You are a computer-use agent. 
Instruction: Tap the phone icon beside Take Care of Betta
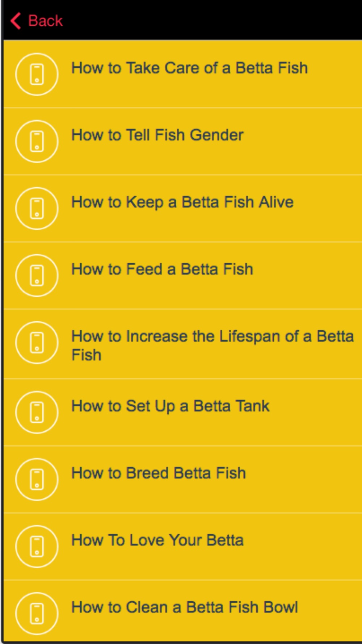pos(37,74)
